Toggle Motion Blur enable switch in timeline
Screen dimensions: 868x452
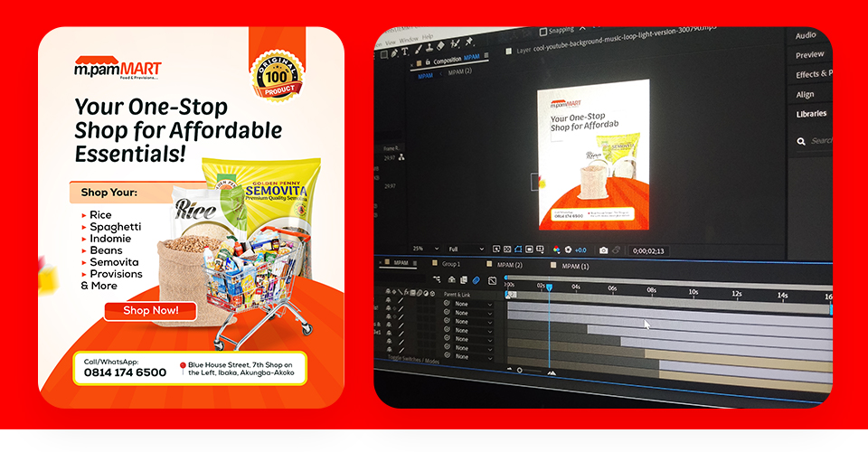(476, 280)
